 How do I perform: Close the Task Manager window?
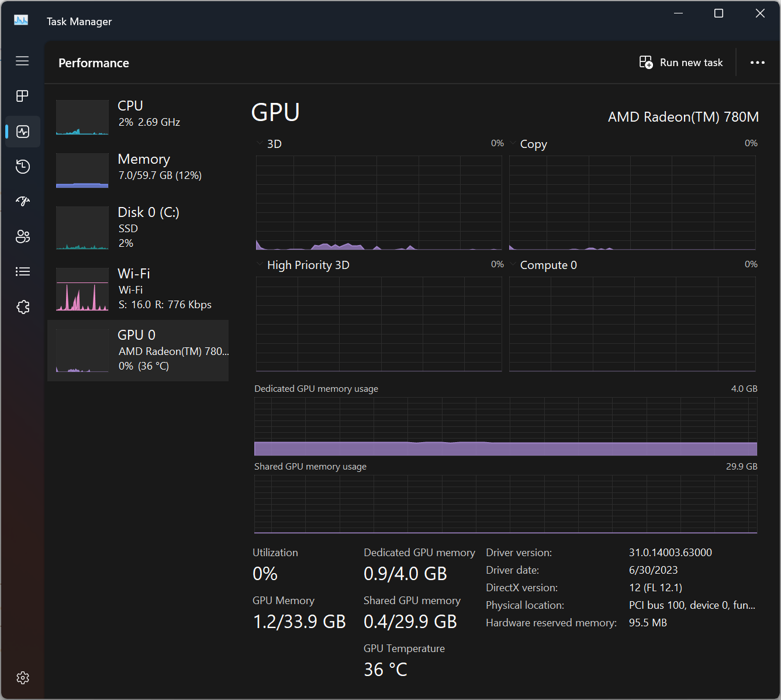point(760,13)
